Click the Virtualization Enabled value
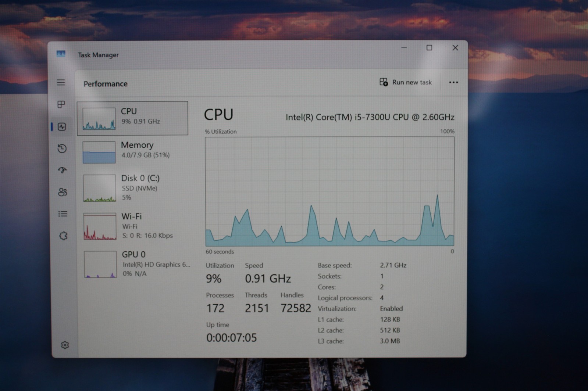 click(x=391, y=309)
